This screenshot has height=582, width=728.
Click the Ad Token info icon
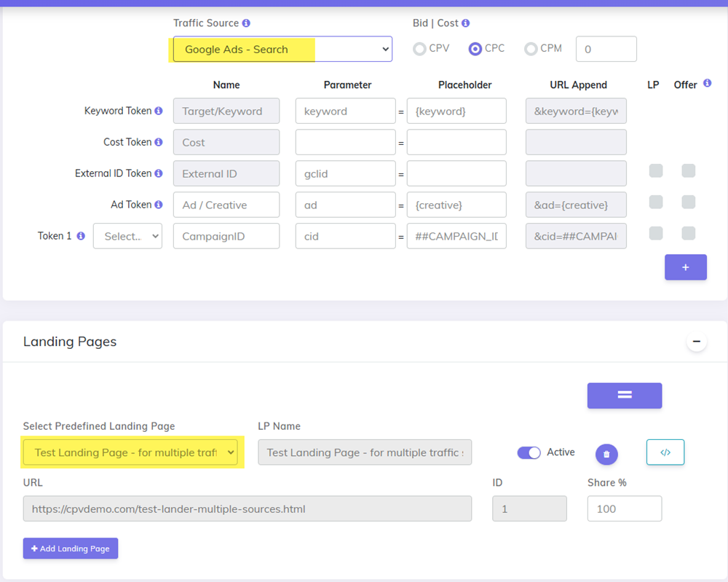[x=157, y=205]
